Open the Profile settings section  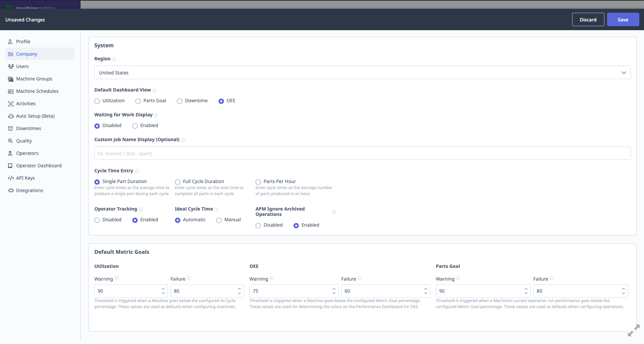(x=23, y=41)
